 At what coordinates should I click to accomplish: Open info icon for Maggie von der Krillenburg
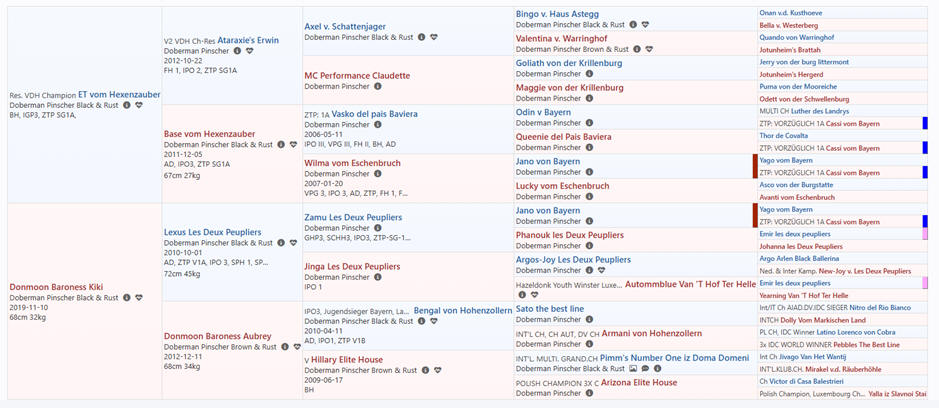pyautogui.click(x=589, y=98)
